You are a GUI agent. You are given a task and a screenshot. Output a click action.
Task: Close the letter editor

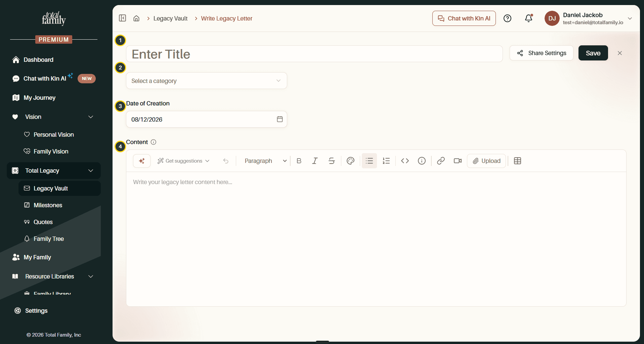(x=620, y=53)
